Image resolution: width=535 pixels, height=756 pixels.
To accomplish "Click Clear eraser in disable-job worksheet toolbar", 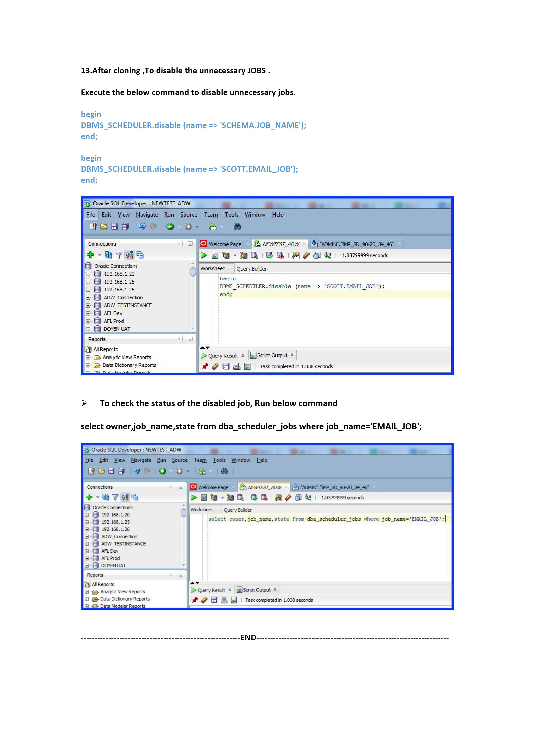I will (x=306, y=255).
